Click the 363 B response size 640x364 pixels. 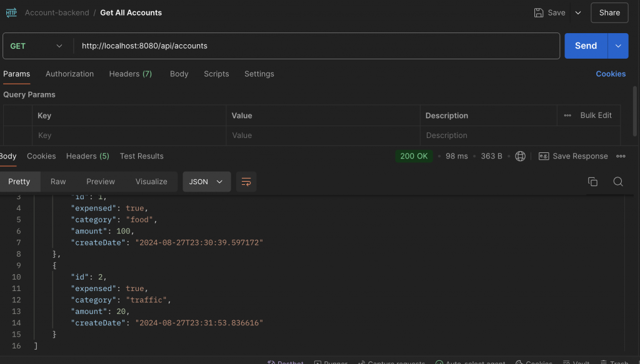click(491, 157)
